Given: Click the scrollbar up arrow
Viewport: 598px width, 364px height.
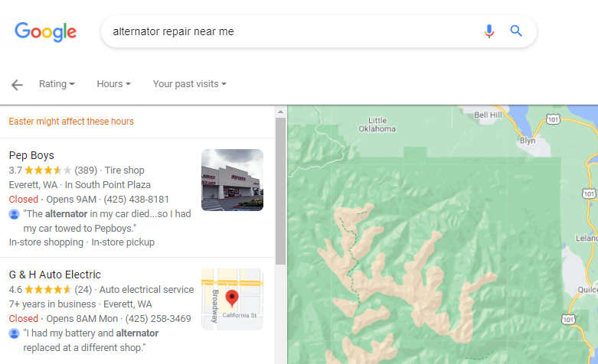Looking at the screenshot, I should pos(281,112).
